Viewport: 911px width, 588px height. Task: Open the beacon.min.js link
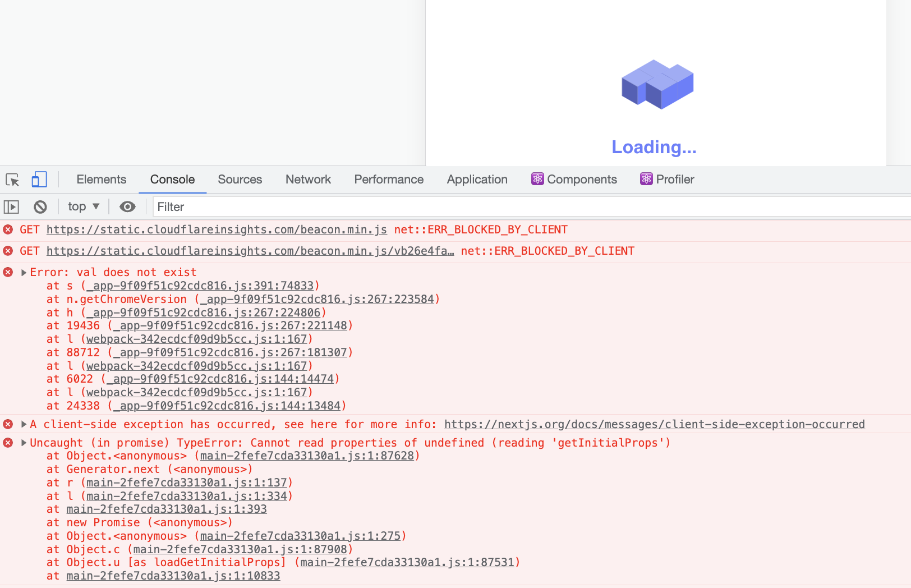click(x=217, y=229)
